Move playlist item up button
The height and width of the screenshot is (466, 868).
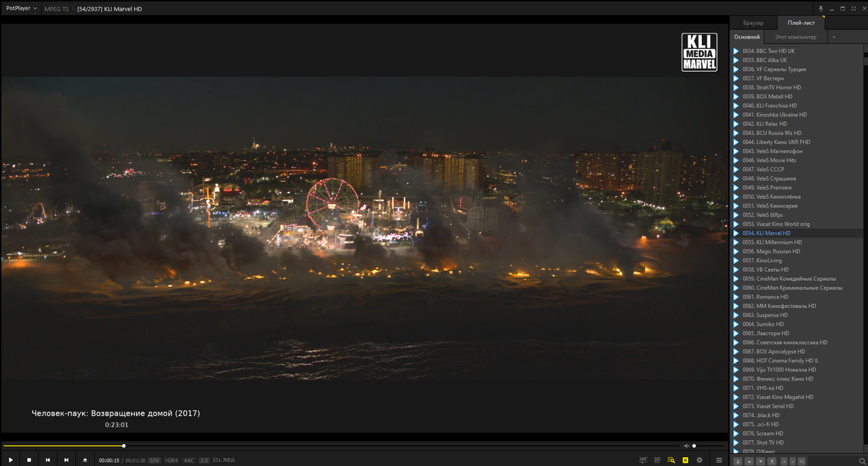[749, 461]
